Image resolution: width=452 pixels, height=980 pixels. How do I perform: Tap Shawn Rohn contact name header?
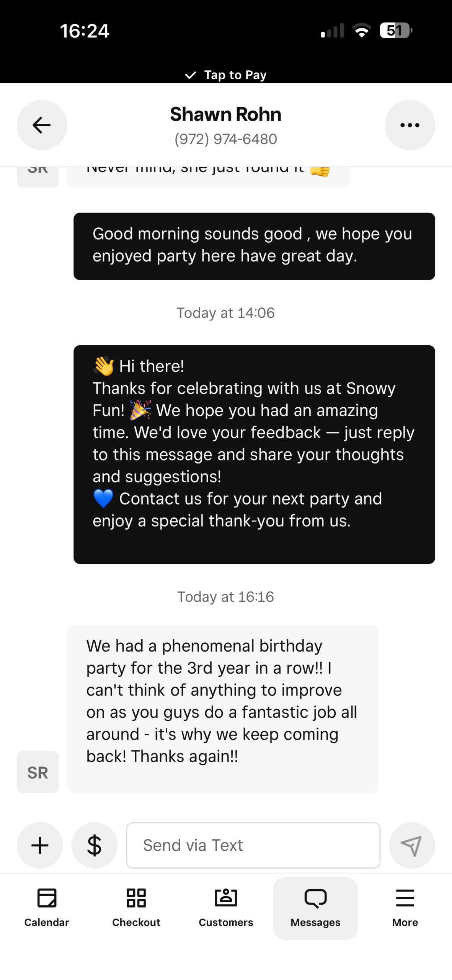(x=226, y=114)
